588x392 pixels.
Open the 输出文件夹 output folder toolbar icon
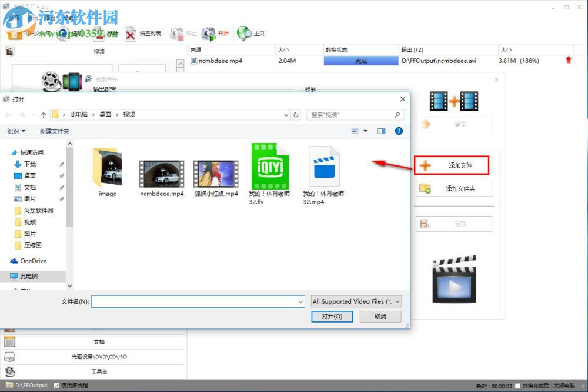14,34
